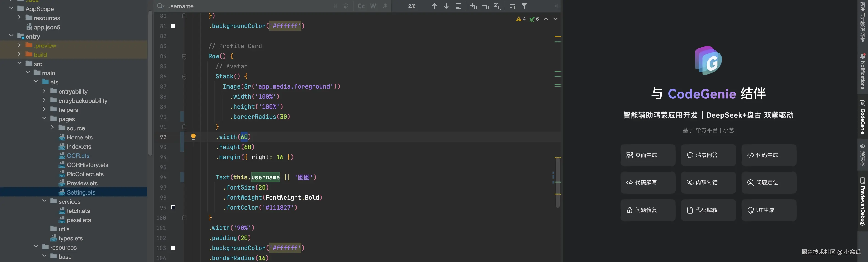Open the Previewer(Debug) side tab
Viewport: 868px width, 262px height.
tap(862, 202)
